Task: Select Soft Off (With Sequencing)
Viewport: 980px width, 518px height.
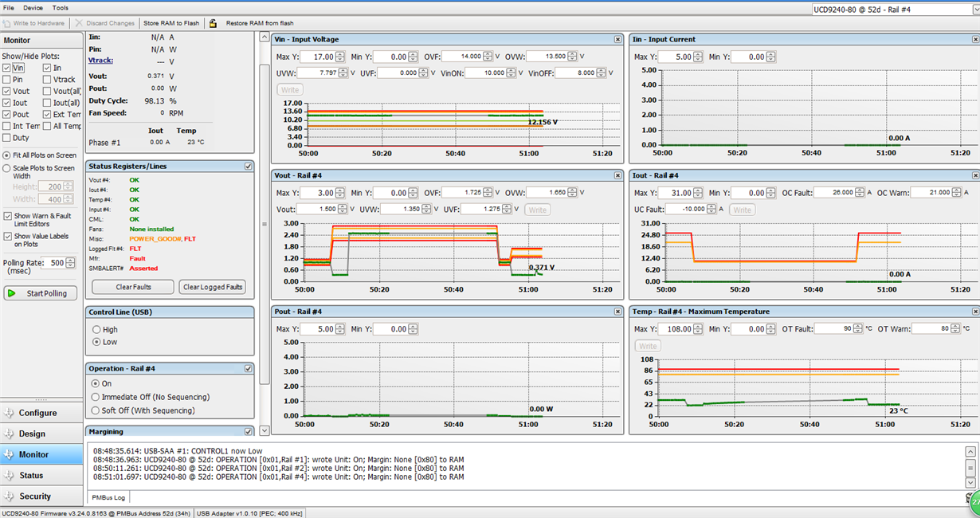Action: [96, 410]
